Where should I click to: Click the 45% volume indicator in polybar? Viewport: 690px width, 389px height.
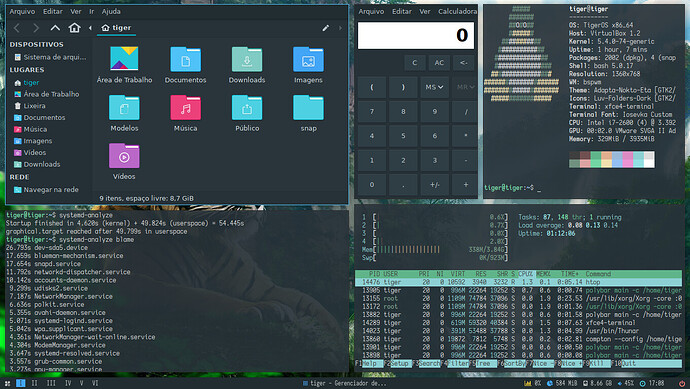[x=625, y=383]
